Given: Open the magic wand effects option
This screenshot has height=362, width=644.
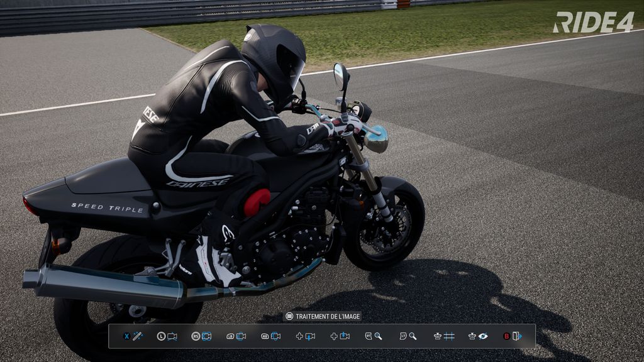Looking at the screenshot, I should click(133, 336).
